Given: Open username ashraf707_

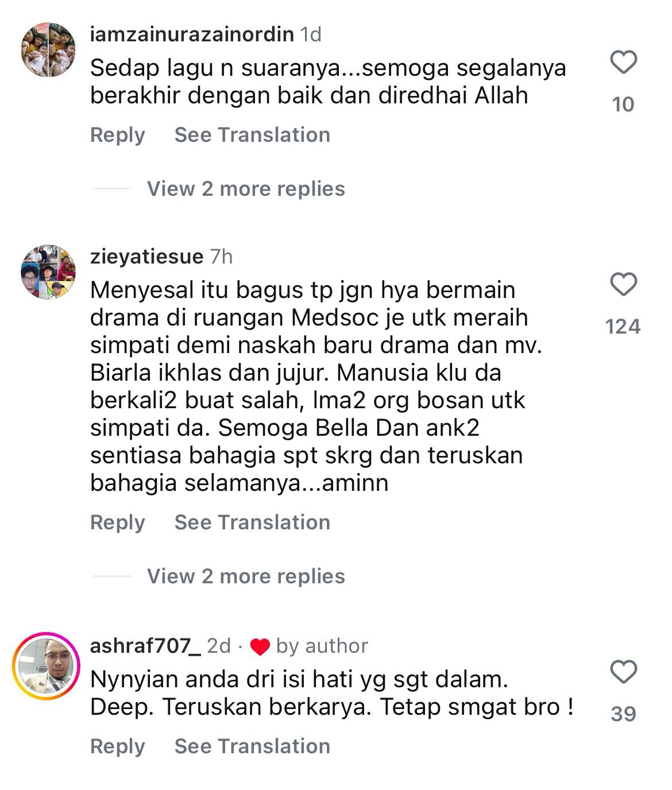Looking at the screenshot, I should pyautogui.click(x=146, y=646).
